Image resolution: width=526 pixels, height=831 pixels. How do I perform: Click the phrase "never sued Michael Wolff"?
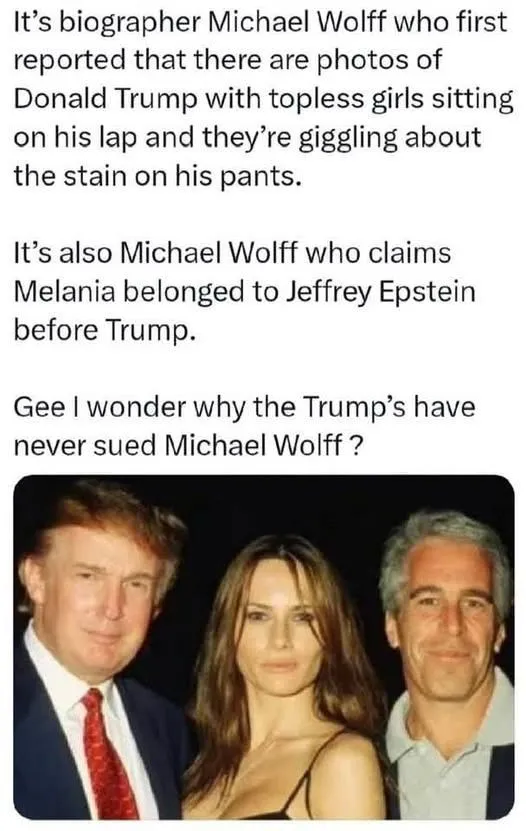coord(178,445)
